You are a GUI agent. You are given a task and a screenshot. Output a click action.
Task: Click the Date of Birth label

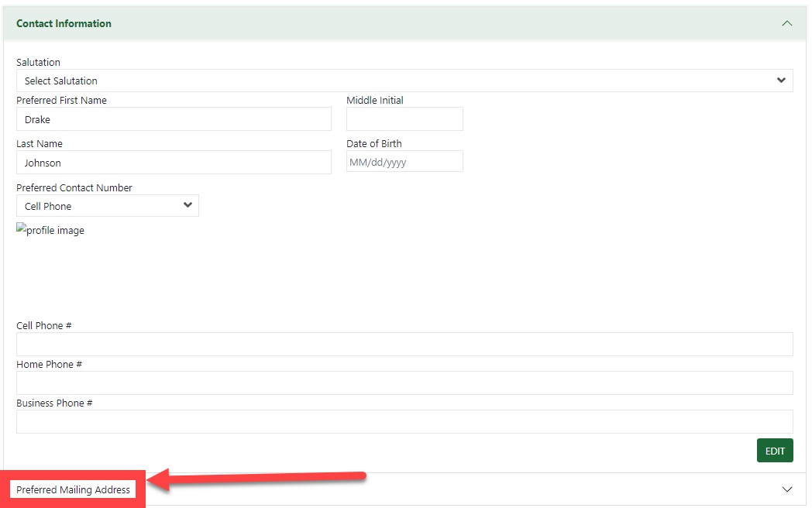pos(374,143)
